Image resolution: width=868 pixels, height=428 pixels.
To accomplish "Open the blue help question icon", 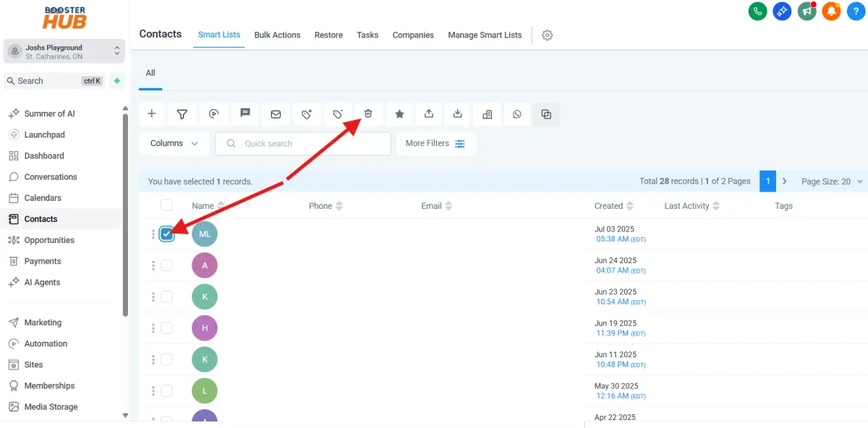I will pos(856,11).
